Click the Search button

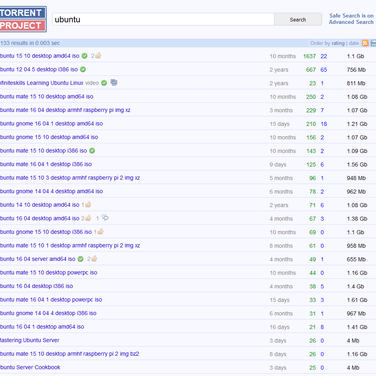pyautogui.click(x=298, y=20)
